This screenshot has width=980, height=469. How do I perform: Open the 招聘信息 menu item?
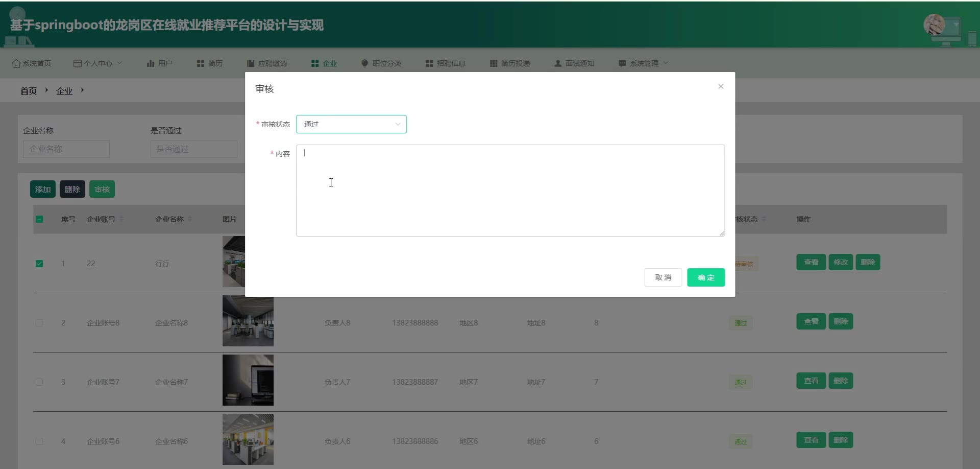click(x=446, y=63)
